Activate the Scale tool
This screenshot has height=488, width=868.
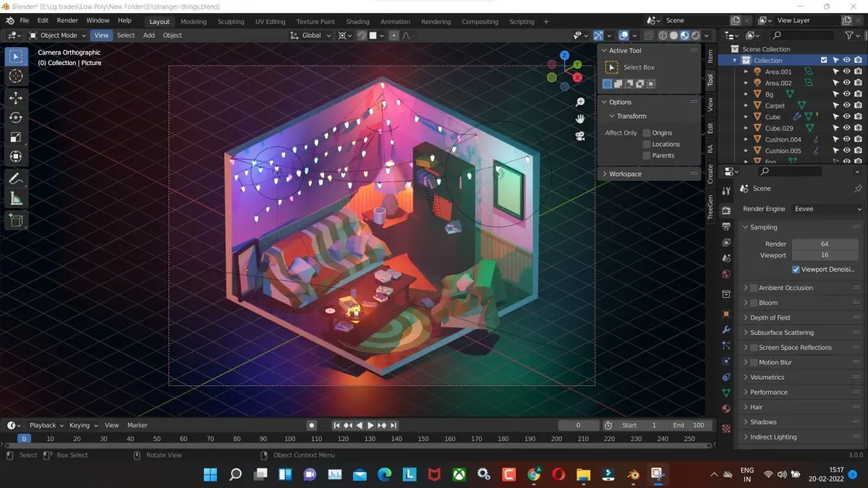(16, 137)
